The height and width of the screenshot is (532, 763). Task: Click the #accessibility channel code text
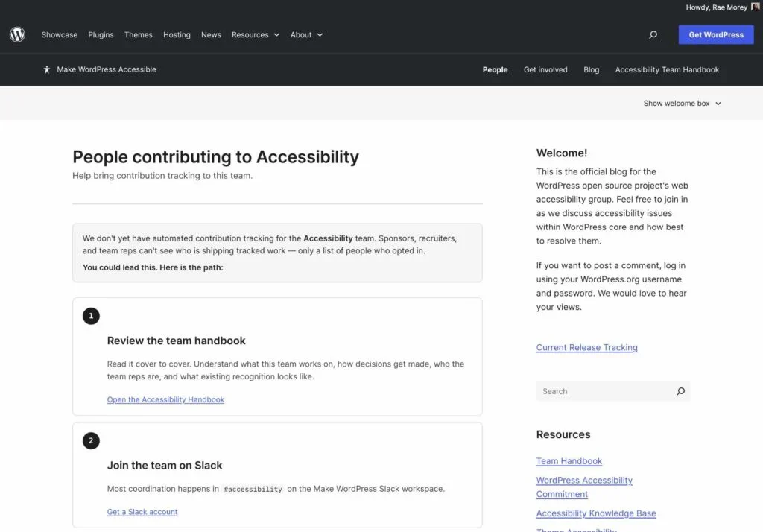(253, 490)
